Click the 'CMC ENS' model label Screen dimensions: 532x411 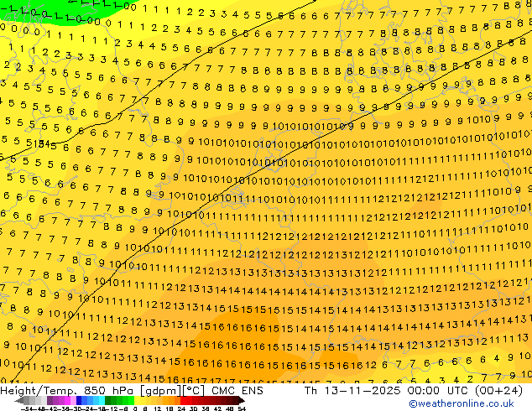point(237,391)
